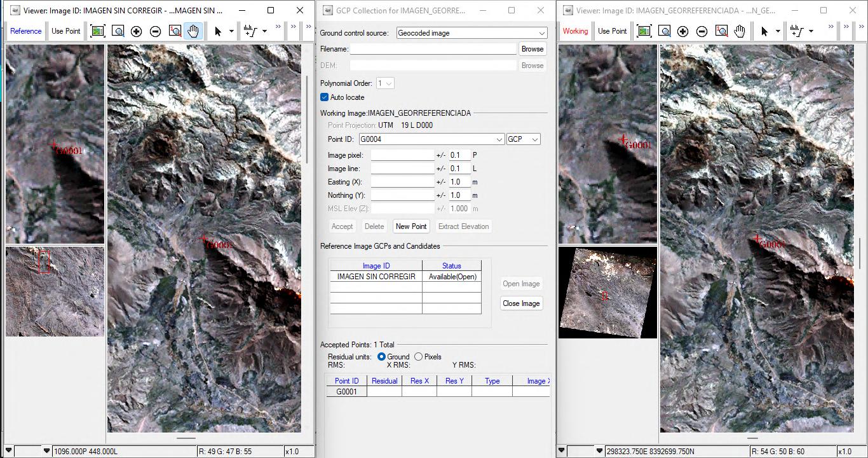Fit image to window in Reference viewer
The width and height of the screenshot is (868, 458).
click(97, 31)
